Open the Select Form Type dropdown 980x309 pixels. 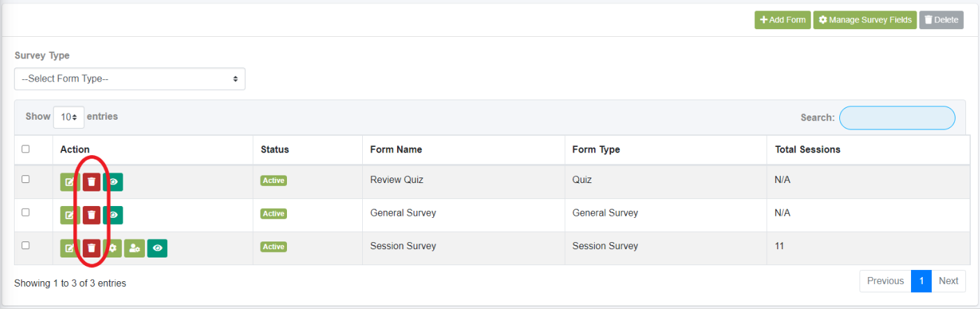tap(130, 79)
